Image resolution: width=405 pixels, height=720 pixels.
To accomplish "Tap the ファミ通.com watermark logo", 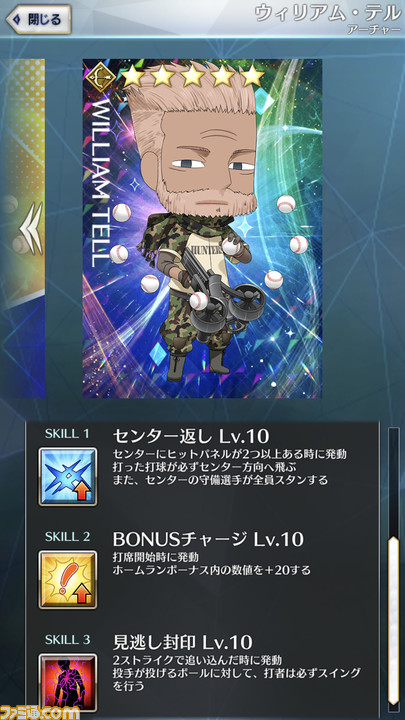I will pyautogui.click(x=40, y=712).
